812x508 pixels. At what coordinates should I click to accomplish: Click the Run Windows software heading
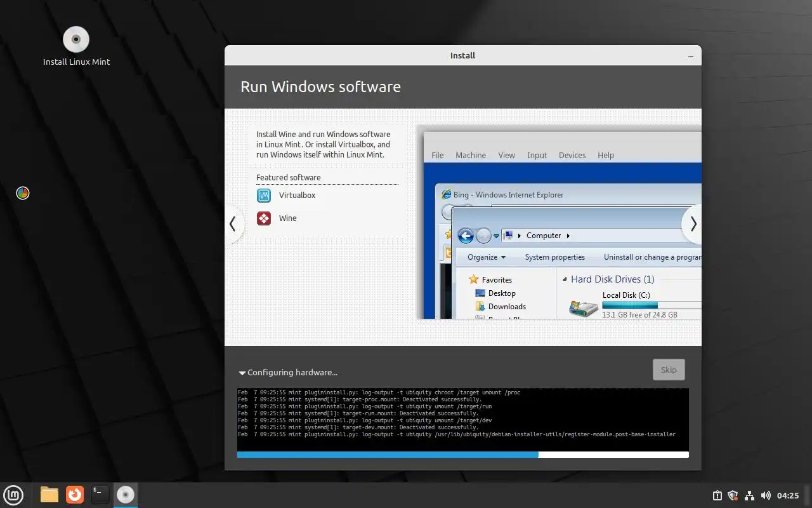click(320, 87)
